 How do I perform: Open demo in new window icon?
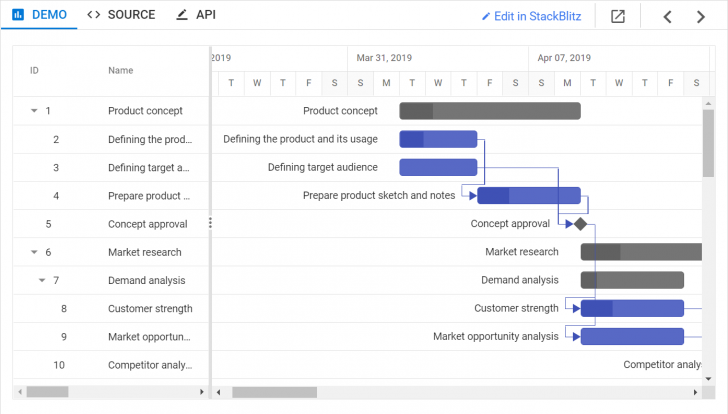coord(618,16)
